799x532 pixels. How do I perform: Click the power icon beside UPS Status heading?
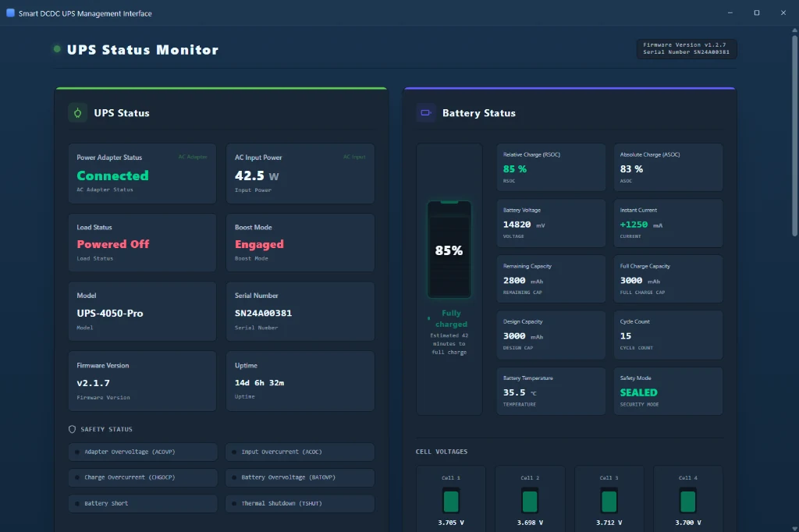point(77,112)
